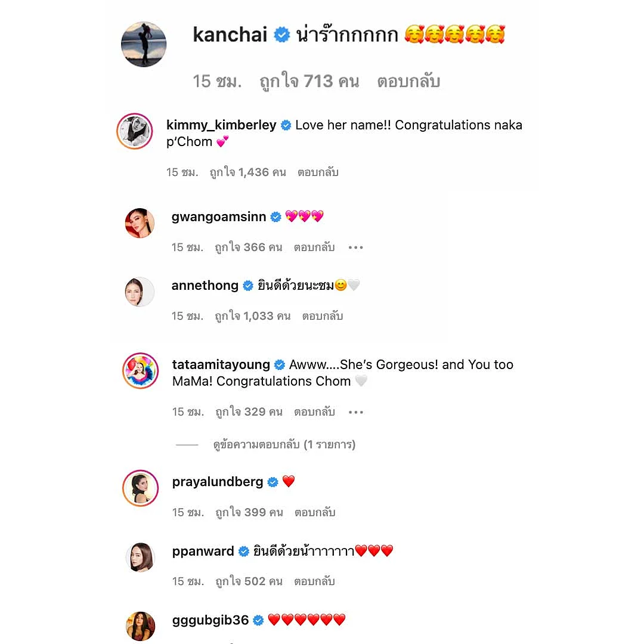The image size is (644, 644).
Task: Open the three-dot menu on tataamitayoung's comment
Action: pyautogui.click(x=355, y=412)
